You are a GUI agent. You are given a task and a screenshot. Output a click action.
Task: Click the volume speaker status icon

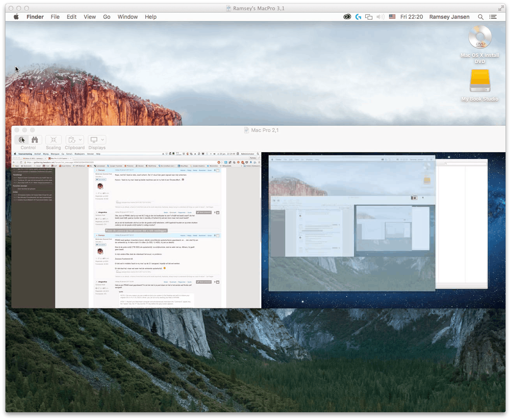coord(381,17)
